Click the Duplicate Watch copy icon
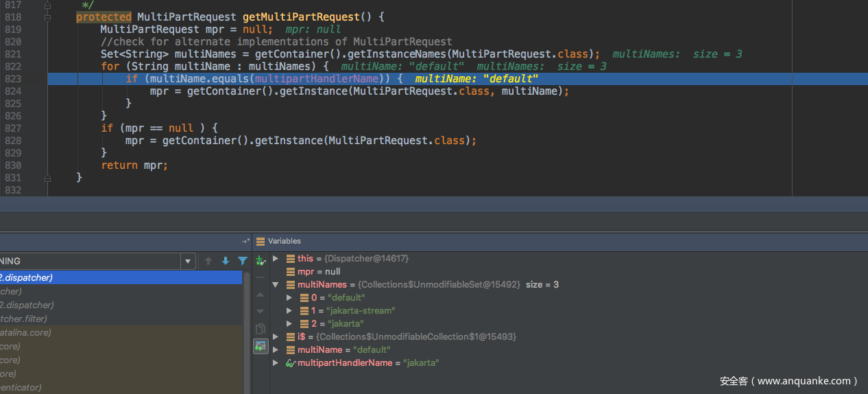The width and height of the screenshot is (868, 394). click(261, 329)
